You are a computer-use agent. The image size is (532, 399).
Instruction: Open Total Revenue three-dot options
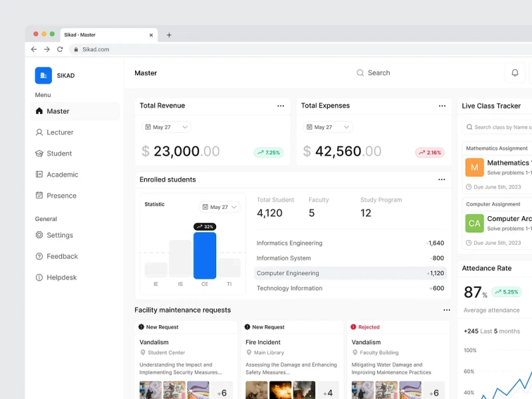pos(281,106)
